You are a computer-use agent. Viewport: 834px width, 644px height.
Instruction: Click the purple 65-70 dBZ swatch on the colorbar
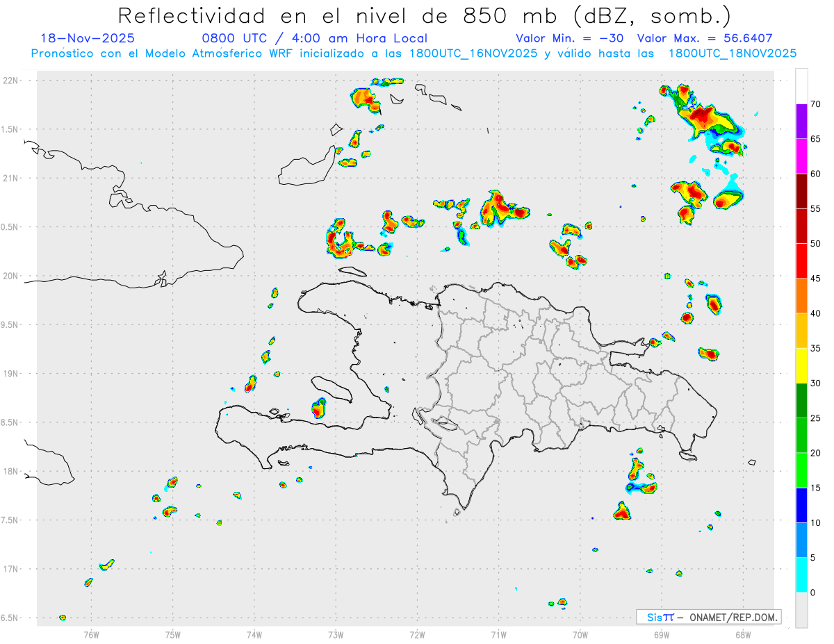tap(801, 122)
